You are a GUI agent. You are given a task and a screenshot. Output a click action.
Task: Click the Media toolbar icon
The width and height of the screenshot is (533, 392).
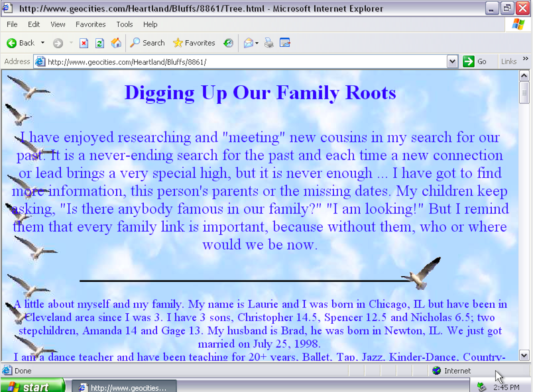click(228, 43)
